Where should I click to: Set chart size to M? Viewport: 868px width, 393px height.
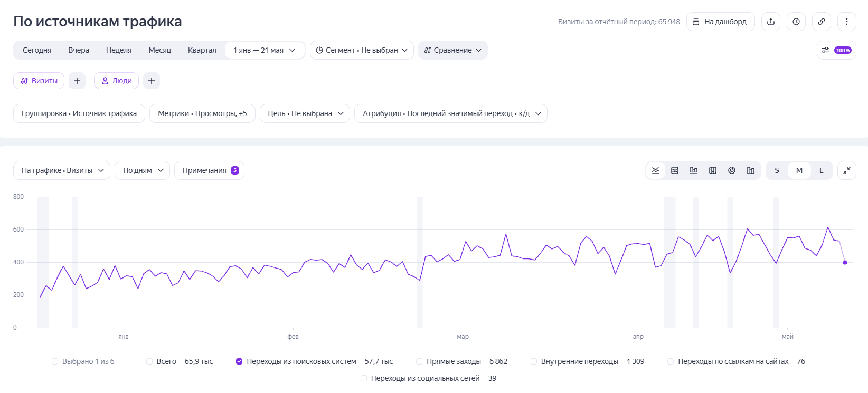coord(799,170)
